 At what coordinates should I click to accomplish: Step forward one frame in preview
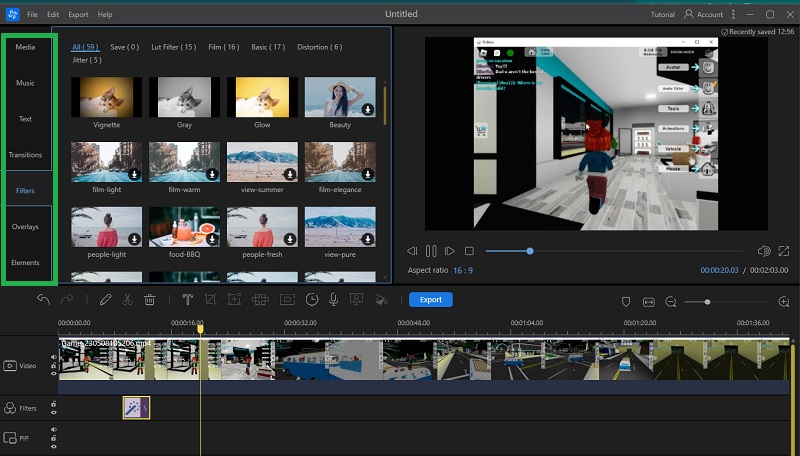click(x=449, y=250)
